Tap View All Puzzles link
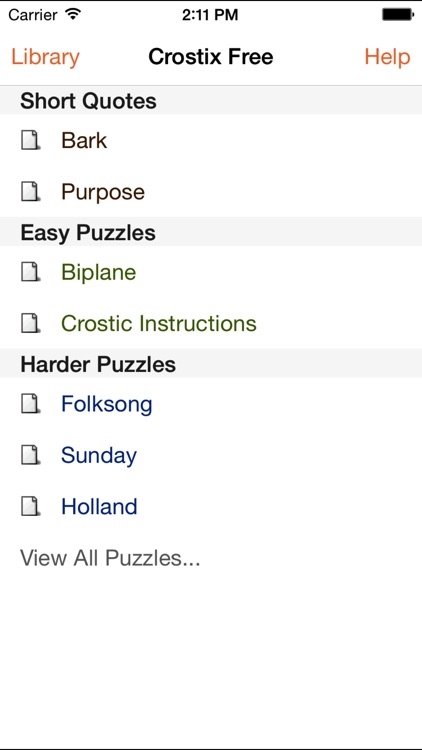 [110, 558]
